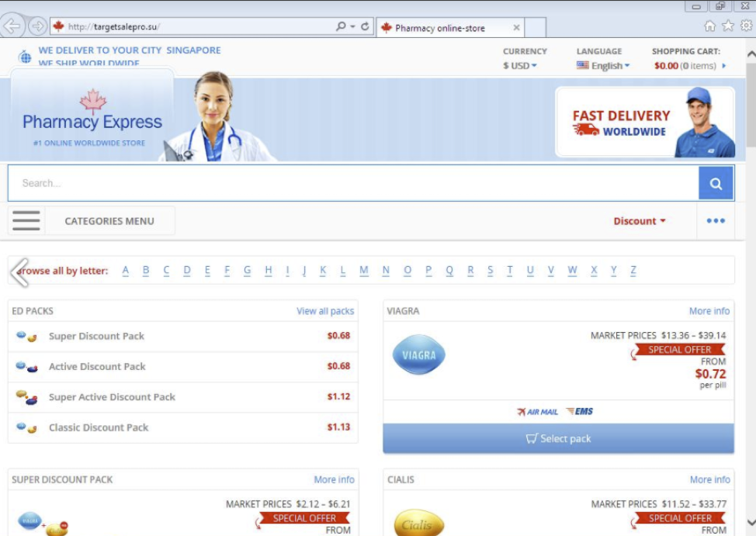Click the Classic Discount Pack pill icon

pyautogui.click(x=26, y=427)
